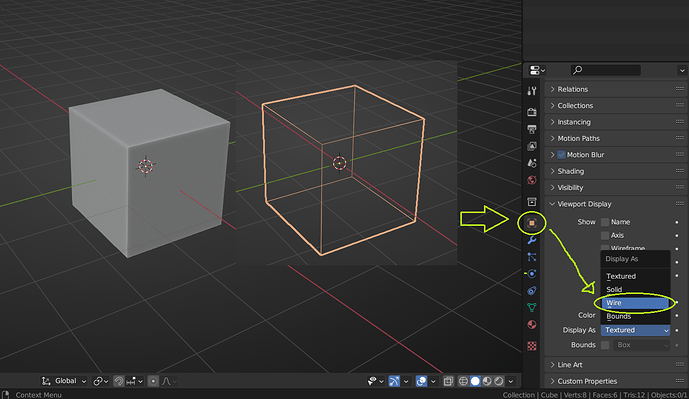This screenshot has width=689, height=399.
Task: Check the Show Wireframe checkbox
Action: [x=605, y=248]
